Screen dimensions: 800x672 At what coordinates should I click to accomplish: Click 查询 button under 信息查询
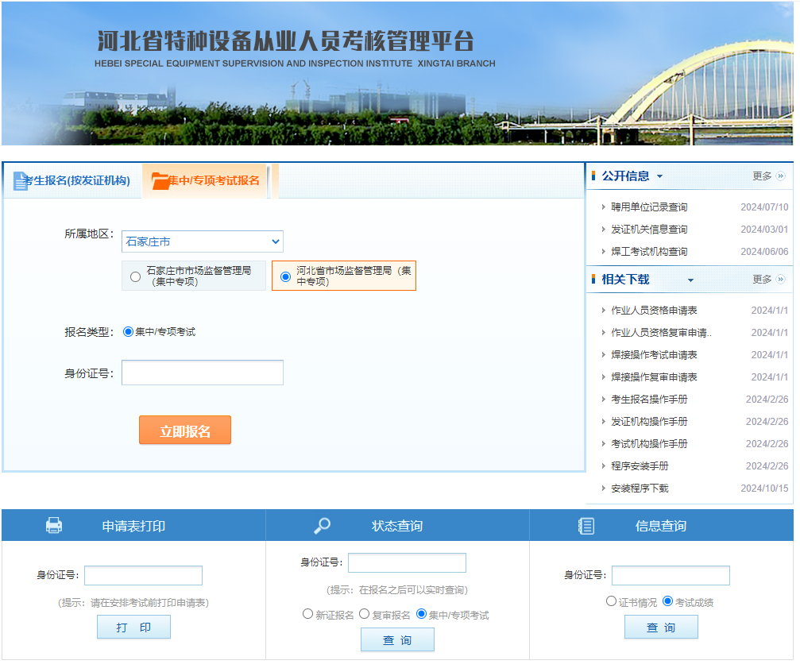pyautogui.click(x=661, y=627)
